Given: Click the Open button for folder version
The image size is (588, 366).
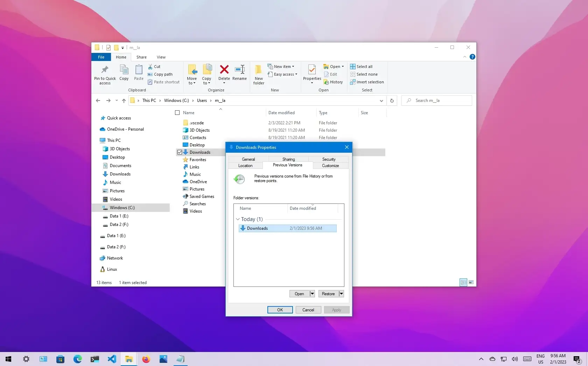Looking at the screenshot, I should click(299, 294).
